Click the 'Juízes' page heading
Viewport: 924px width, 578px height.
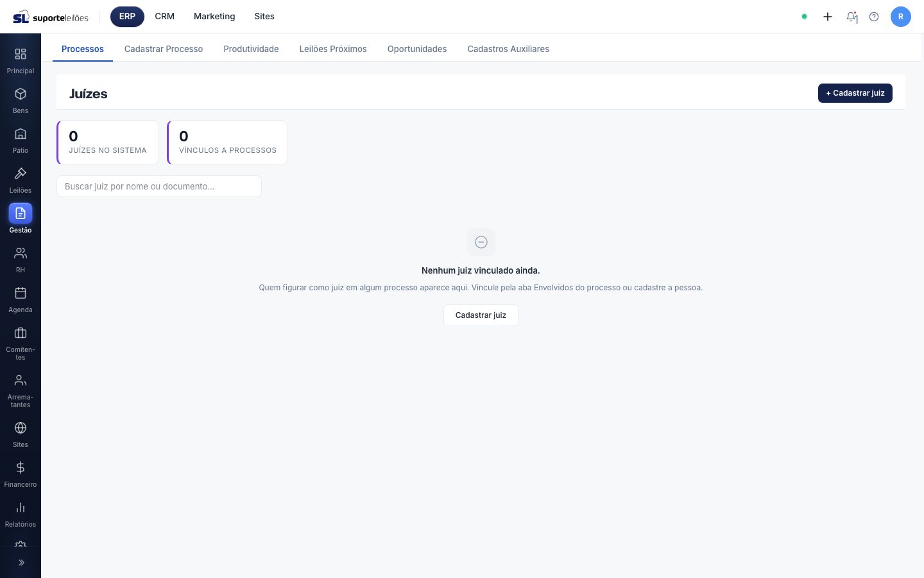[89, 94]
